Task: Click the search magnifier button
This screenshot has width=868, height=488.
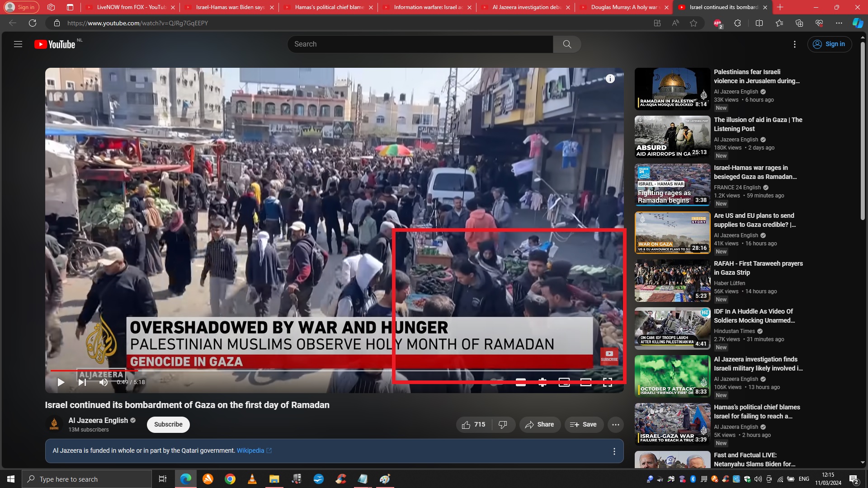Action: [x=567, y=44]
